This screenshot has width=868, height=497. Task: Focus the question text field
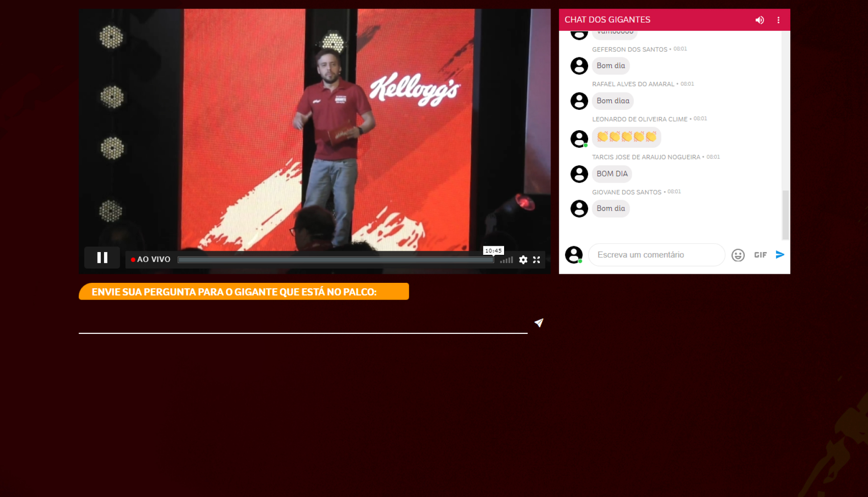303,324
